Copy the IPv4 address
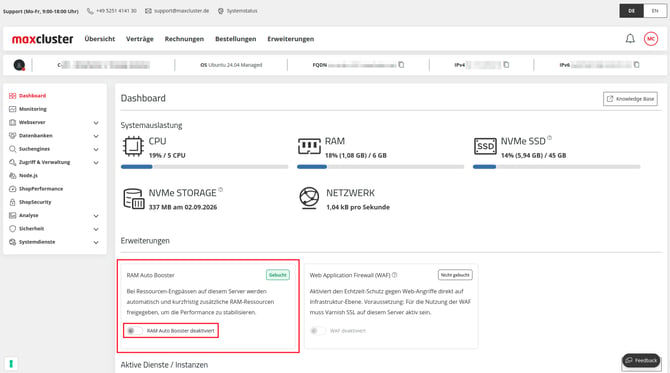The image size is (670, 373). pyautogui.click(x=506, y=65)
